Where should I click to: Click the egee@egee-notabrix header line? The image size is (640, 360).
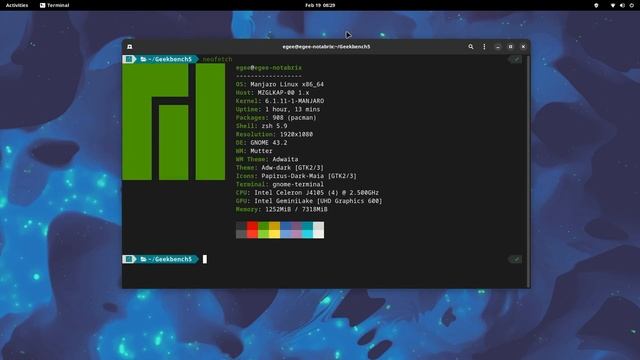pyautogui.click(x=269, y=68)
